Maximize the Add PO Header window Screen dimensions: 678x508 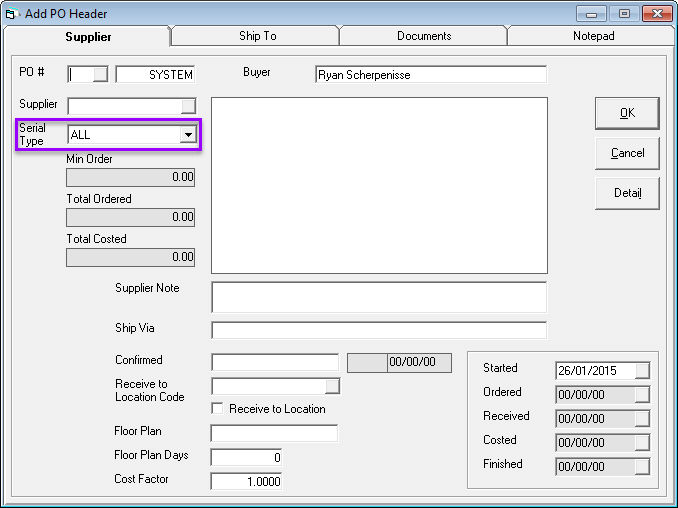coord(624,14)
